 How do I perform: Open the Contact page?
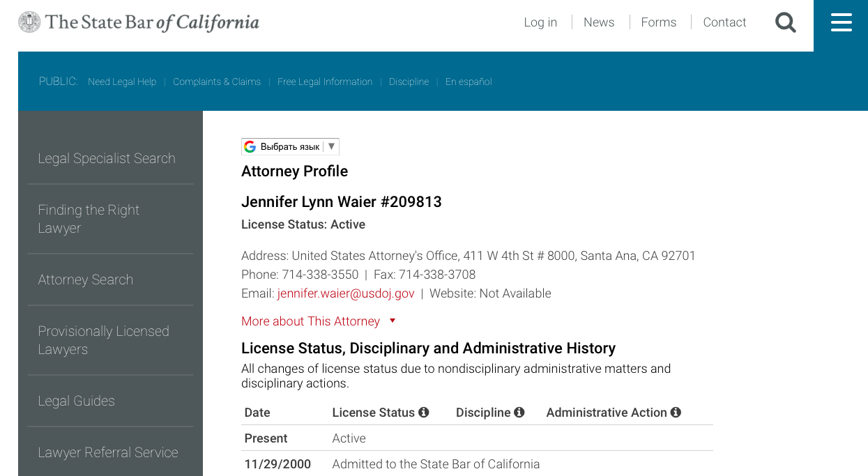click(724, 22)
